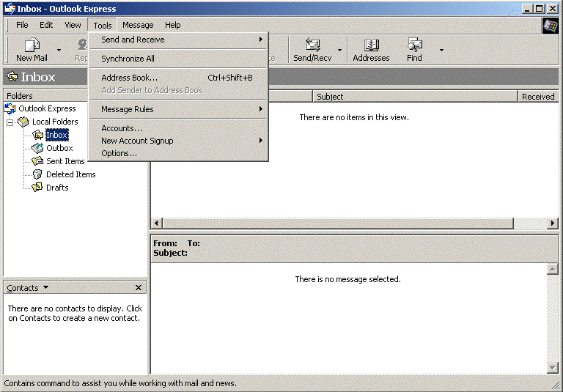The width and height of the screenshot is (563, 392).
Task: Close the open Tools menu
Action: point(103,25)
